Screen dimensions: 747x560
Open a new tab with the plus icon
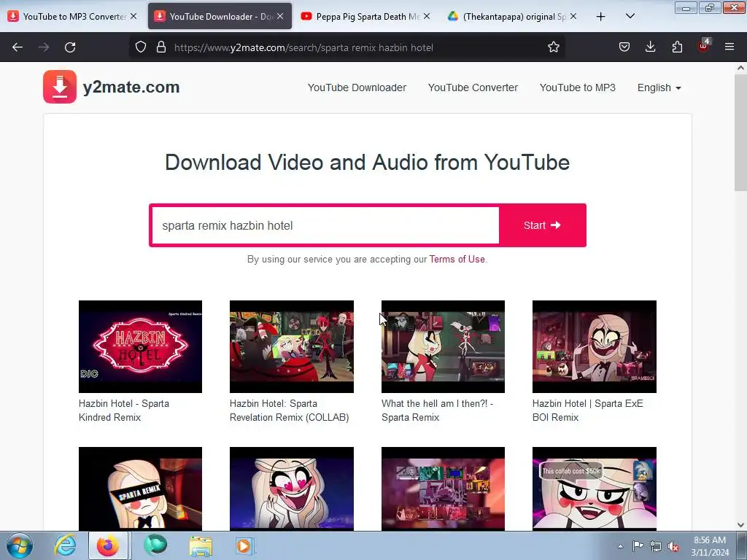click(x=601, y=17)
